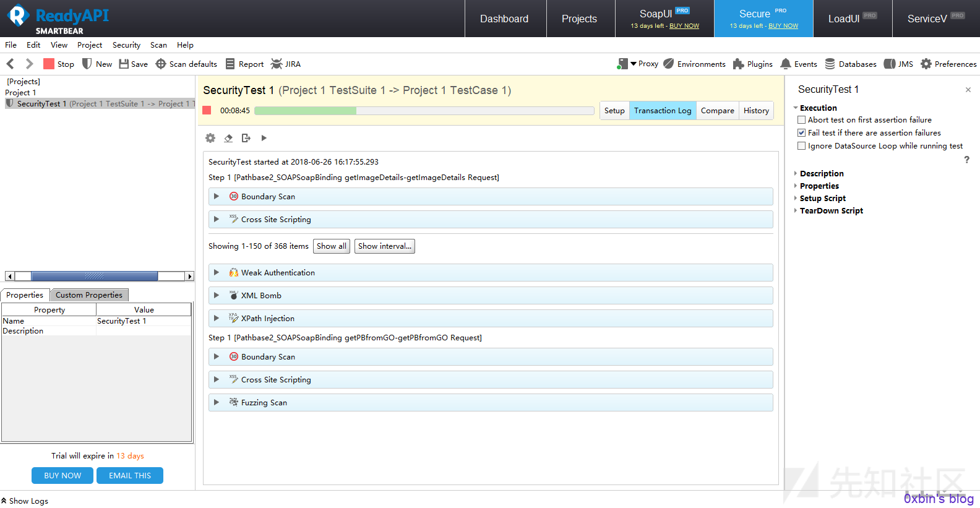
Task: Expand first Boundary Scan entry
Action: click(217, 196)
